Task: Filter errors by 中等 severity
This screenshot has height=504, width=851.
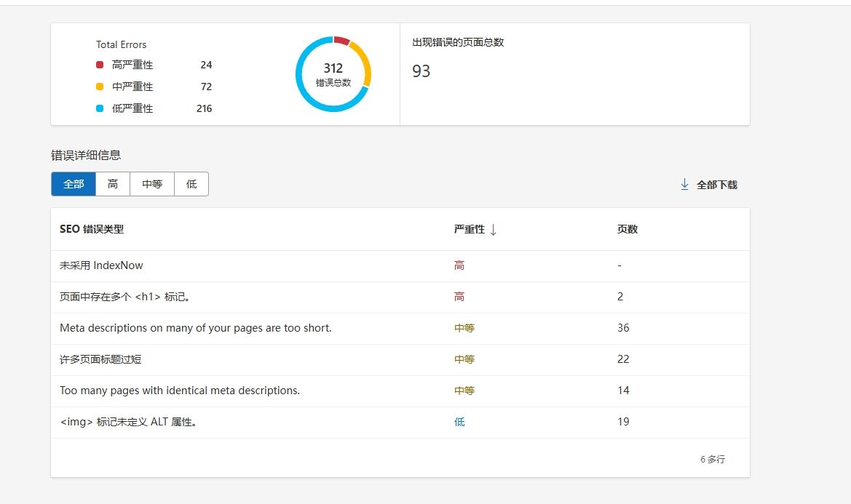Action: click(152, 184)
